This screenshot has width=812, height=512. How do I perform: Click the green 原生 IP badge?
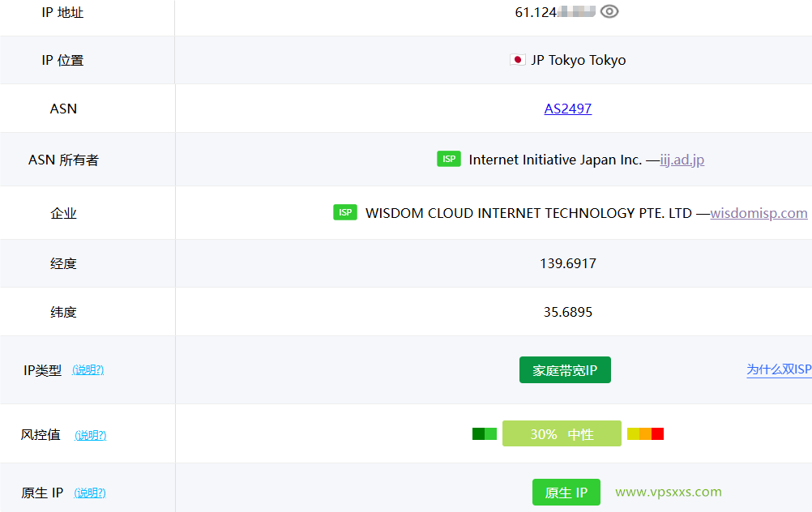(x=566, y=493)
